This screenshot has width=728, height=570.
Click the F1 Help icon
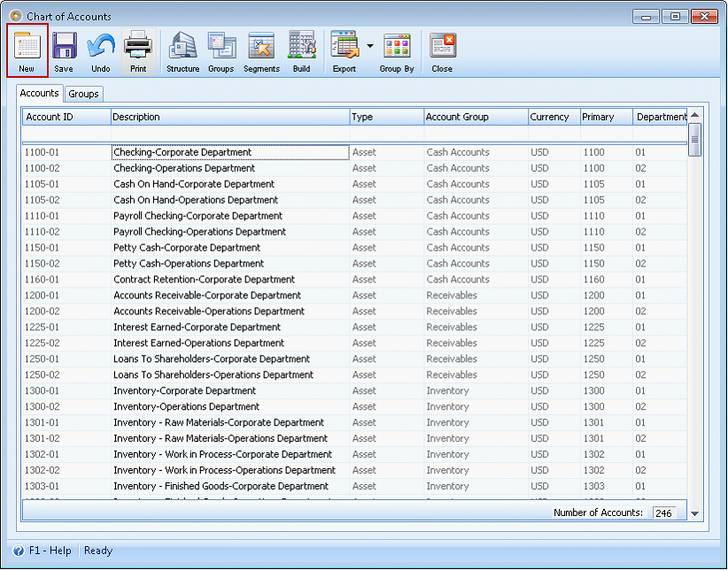19,551
